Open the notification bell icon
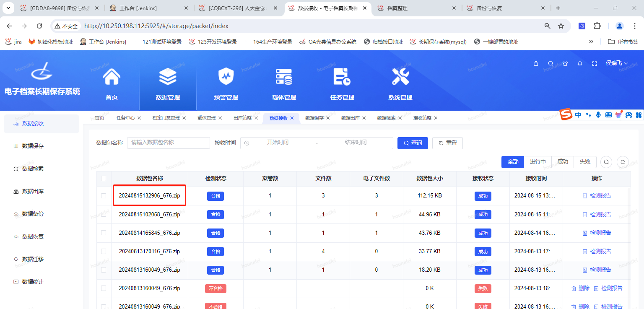 coord(580,64)
